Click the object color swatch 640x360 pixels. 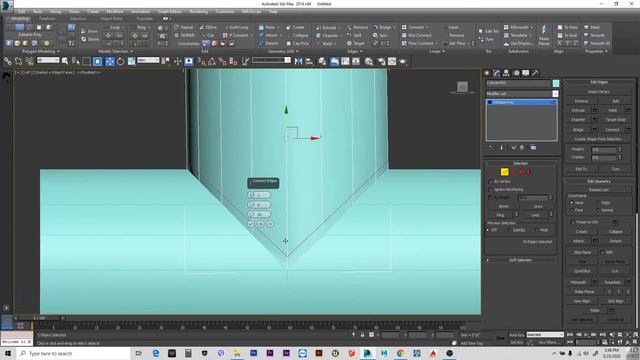tap(556, 83)
